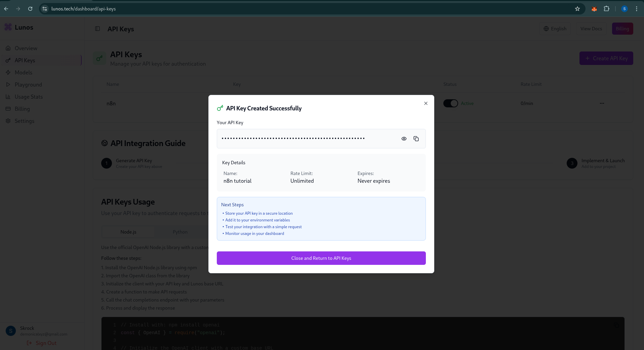644x350 pixels.
Task: Close the API Key Created dialog
Action: (x=426, y=103)
